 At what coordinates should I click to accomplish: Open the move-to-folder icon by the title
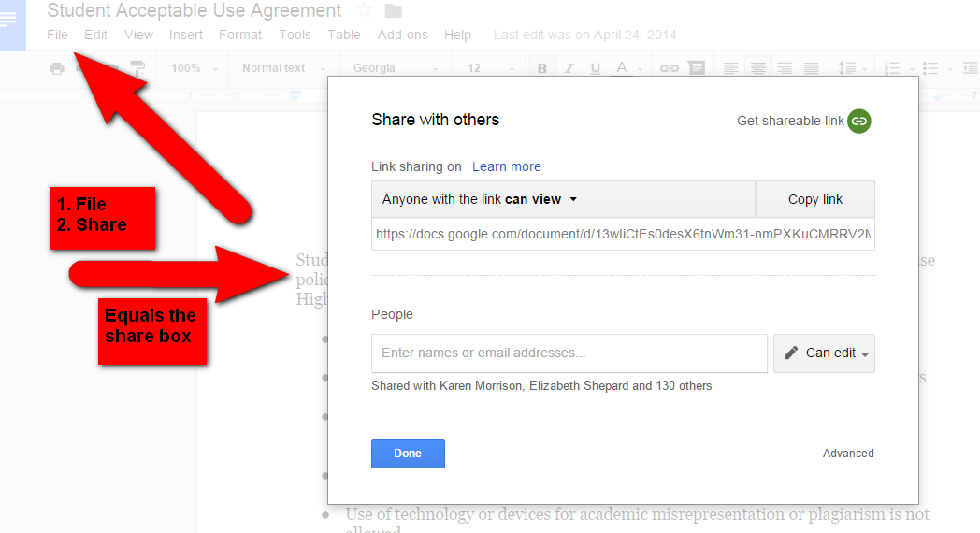tap(393, 10)
